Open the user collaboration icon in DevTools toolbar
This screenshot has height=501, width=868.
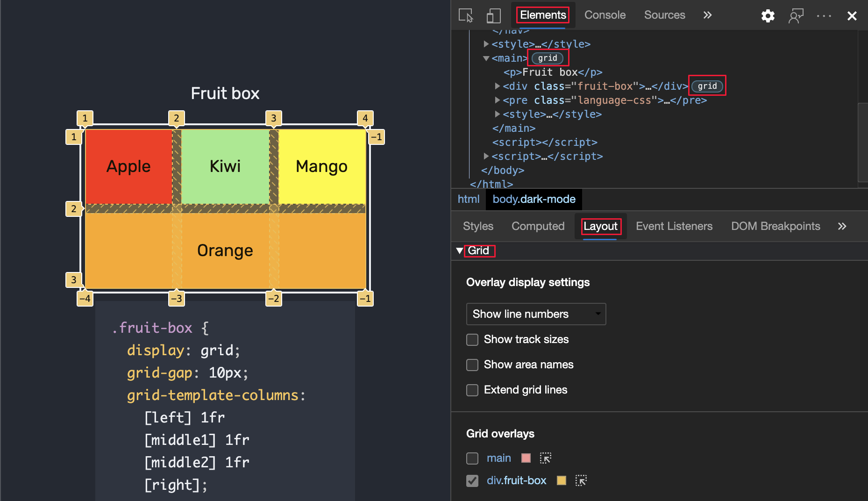tap(796, 15)
